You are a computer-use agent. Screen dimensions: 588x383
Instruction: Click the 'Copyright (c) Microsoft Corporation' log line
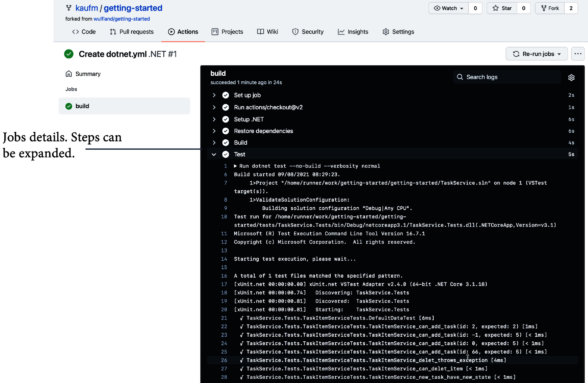click(x=325, y=242)
